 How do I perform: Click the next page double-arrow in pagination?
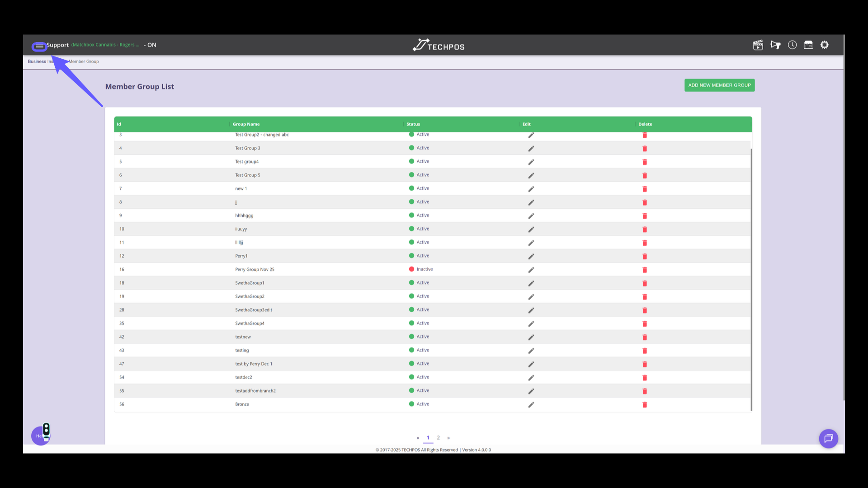click(448, 437)
